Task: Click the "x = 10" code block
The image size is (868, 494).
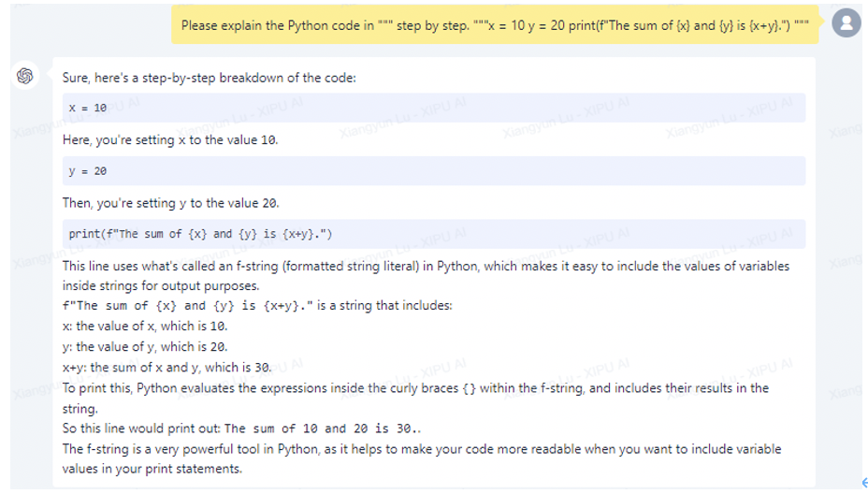Action: 434,108
